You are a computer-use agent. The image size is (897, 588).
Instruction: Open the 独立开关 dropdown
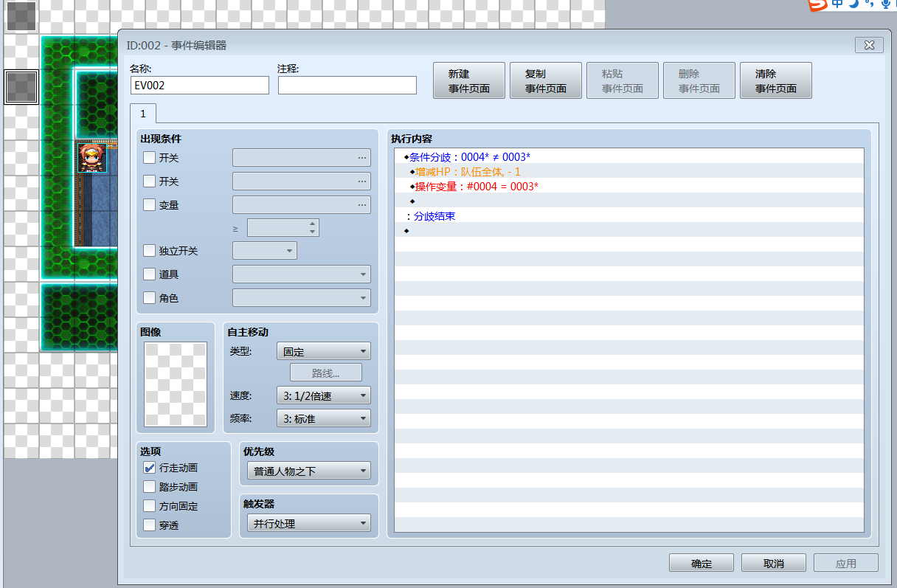click(x=265, y=250)
